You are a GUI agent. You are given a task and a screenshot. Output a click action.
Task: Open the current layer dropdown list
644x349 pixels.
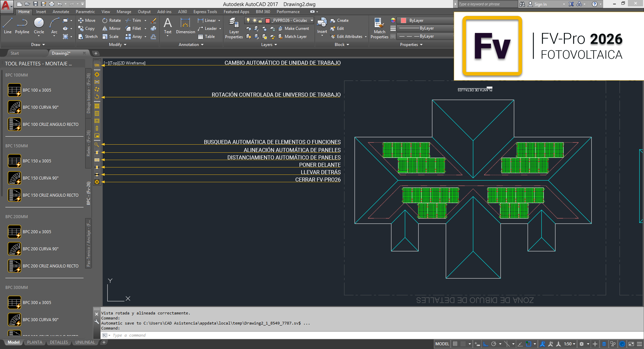point(312,20)
